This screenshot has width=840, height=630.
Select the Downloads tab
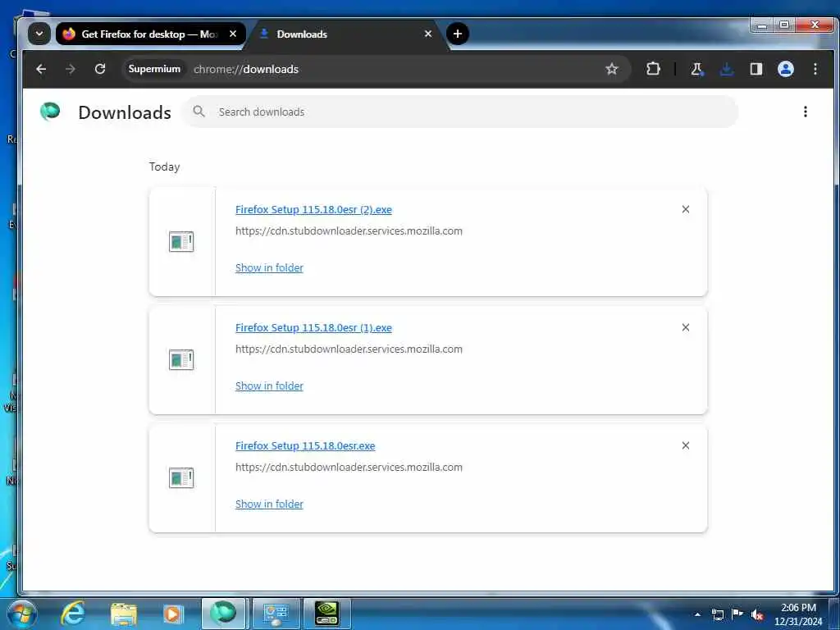tap(347, 34)
